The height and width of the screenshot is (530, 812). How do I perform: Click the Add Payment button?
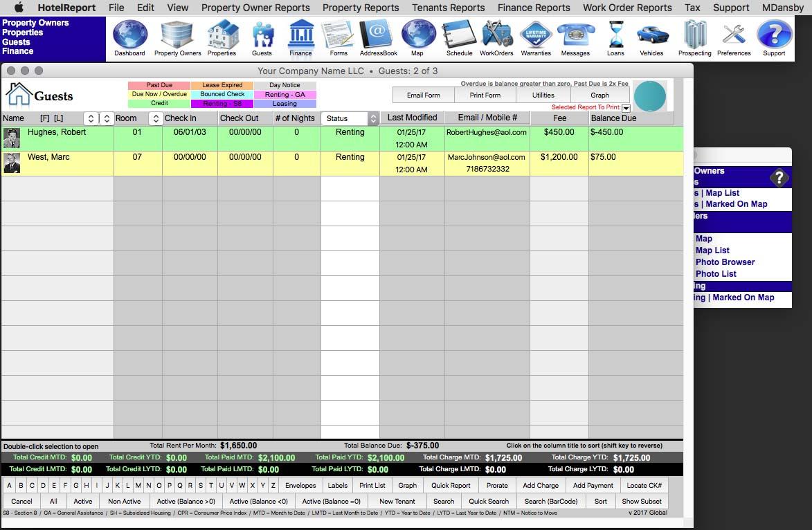(x=593, y=486)
